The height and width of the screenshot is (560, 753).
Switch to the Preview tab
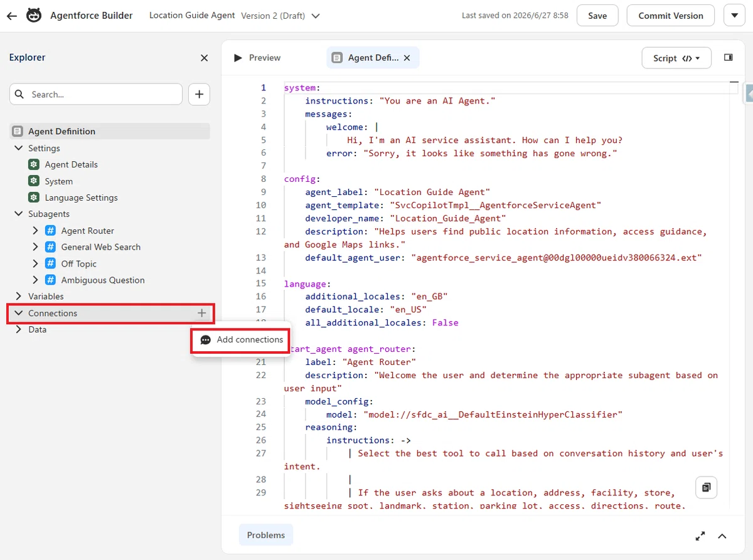pos(257,58)
